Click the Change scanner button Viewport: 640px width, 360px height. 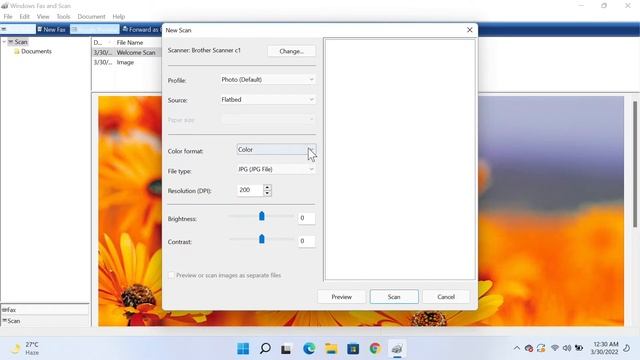pyautogui.click(x=291, y=51)
